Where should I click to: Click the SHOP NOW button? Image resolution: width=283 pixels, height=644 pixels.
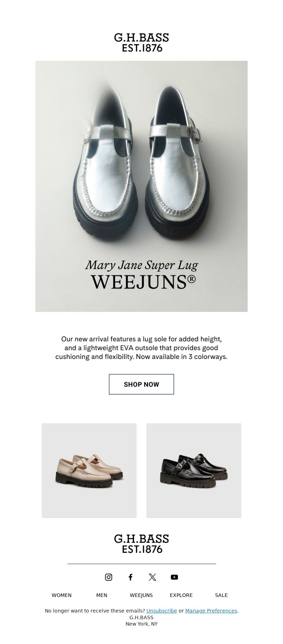point(141,384)
